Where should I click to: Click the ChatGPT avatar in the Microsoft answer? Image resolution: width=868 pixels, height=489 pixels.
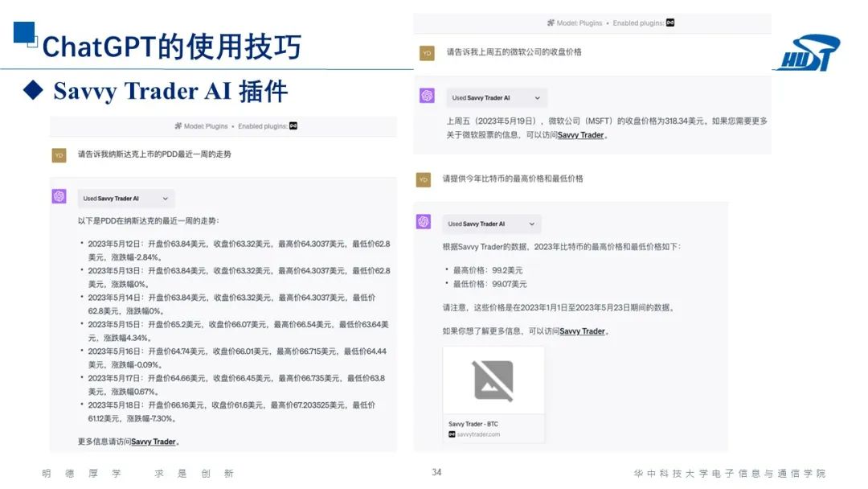[x=427, y=95]
